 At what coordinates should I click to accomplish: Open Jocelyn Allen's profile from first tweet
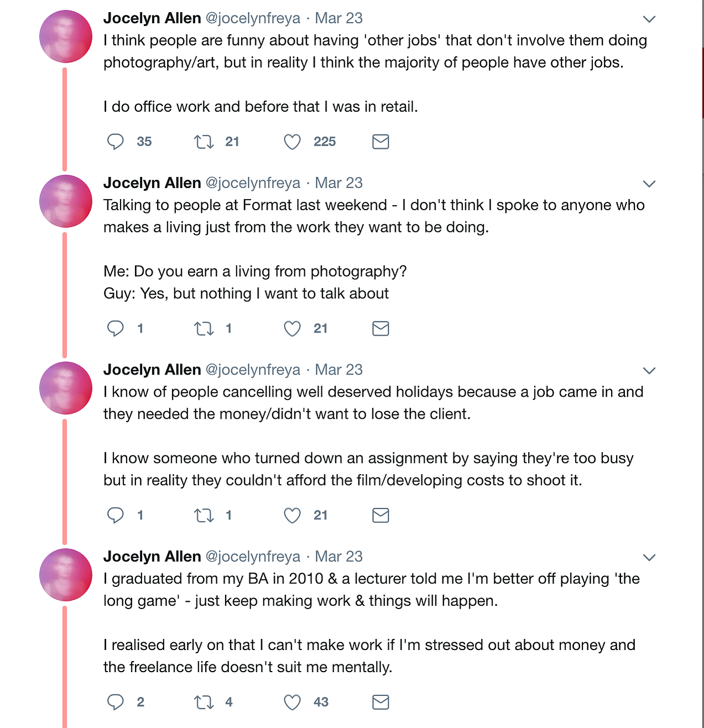point(152,18)
